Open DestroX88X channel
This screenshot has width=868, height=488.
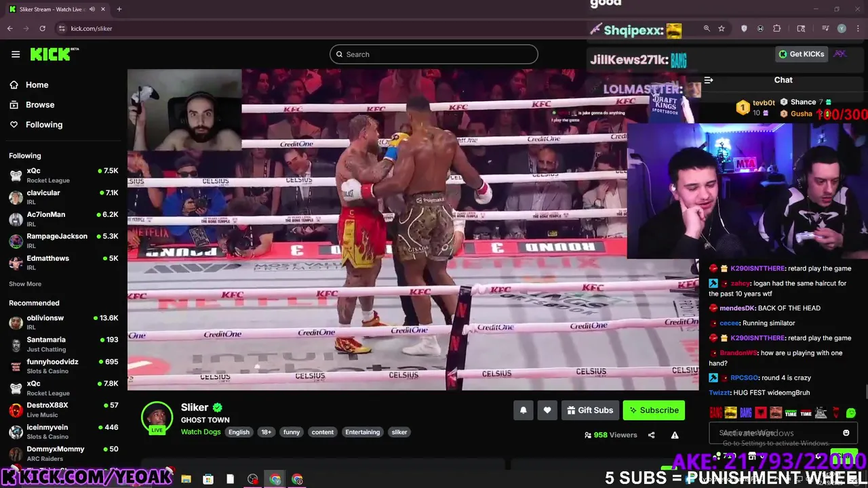tap(64, 409)
